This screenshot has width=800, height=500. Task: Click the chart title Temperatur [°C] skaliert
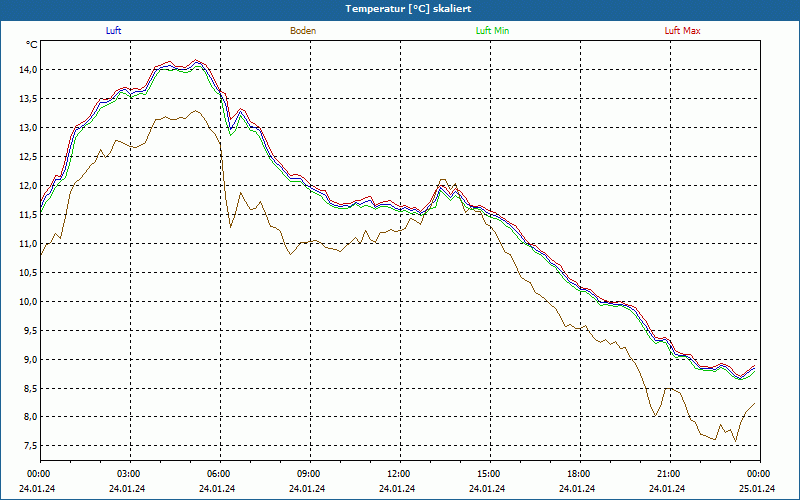click(x=408, y=9)
